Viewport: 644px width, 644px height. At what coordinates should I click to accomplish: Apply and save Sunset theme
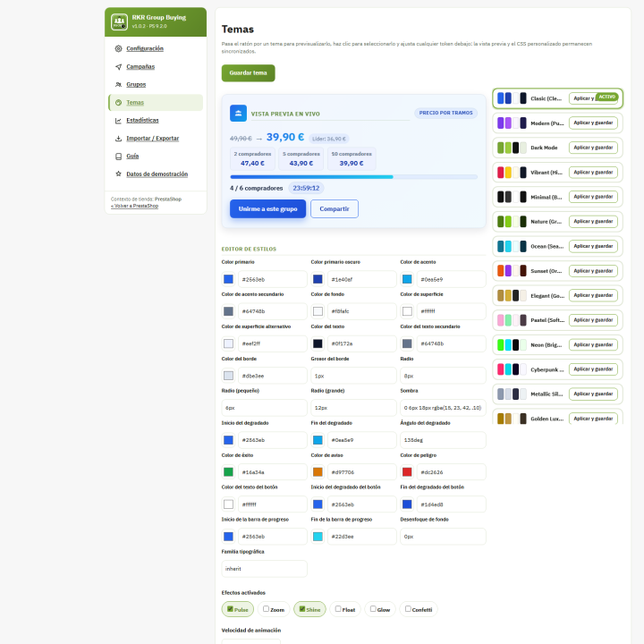(x=593, y=271)
